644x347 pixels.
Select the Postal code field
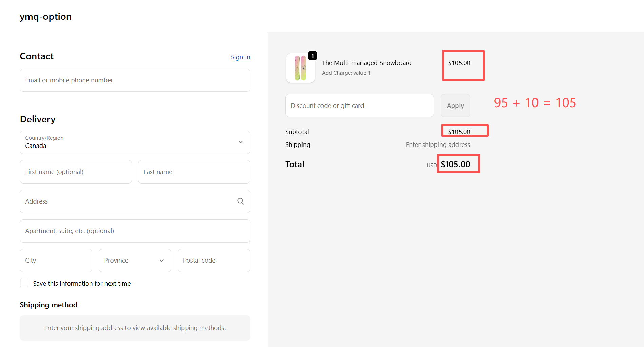point(214,261)
